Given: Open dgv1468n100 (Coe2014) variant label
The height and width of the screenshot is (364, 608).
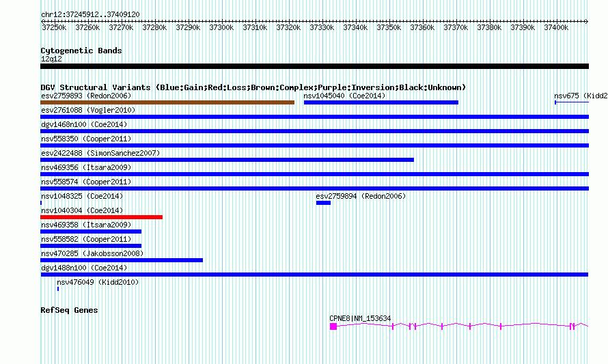Looking at the screenshot, I should [x=84, y=124].
